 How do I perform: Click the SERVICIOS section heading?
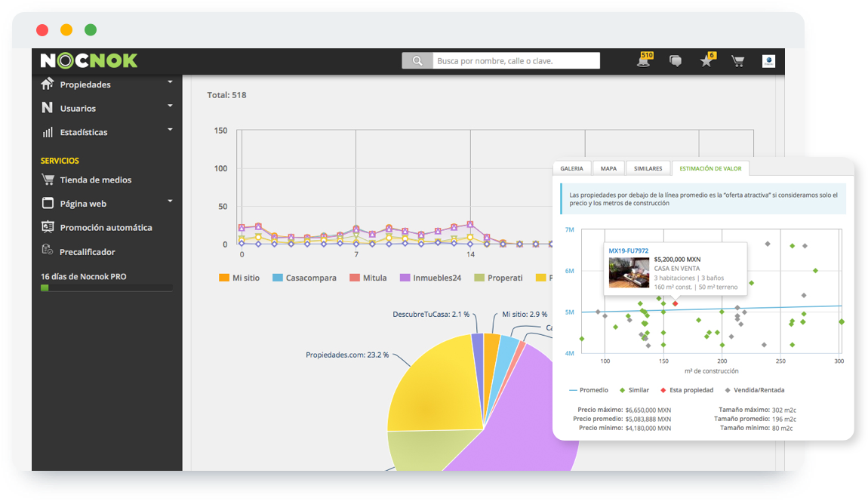(x=60, y=161)
